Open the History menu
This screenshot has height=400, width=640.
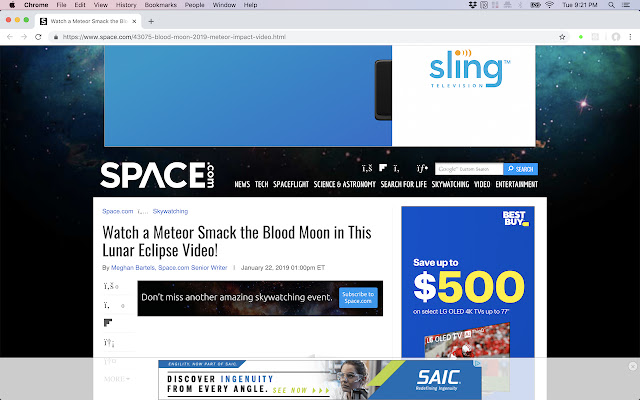coord(126,5)
